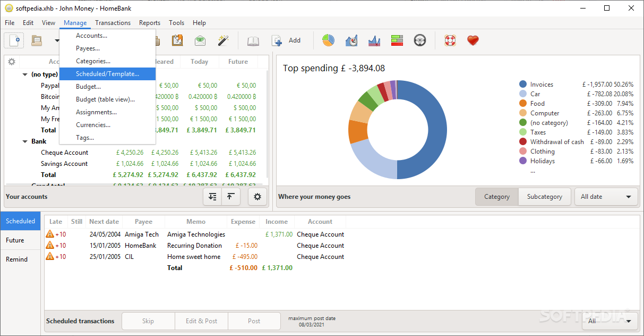Click the Food orange legend swatch
This screenshot has height=336, width=644.
523,104
